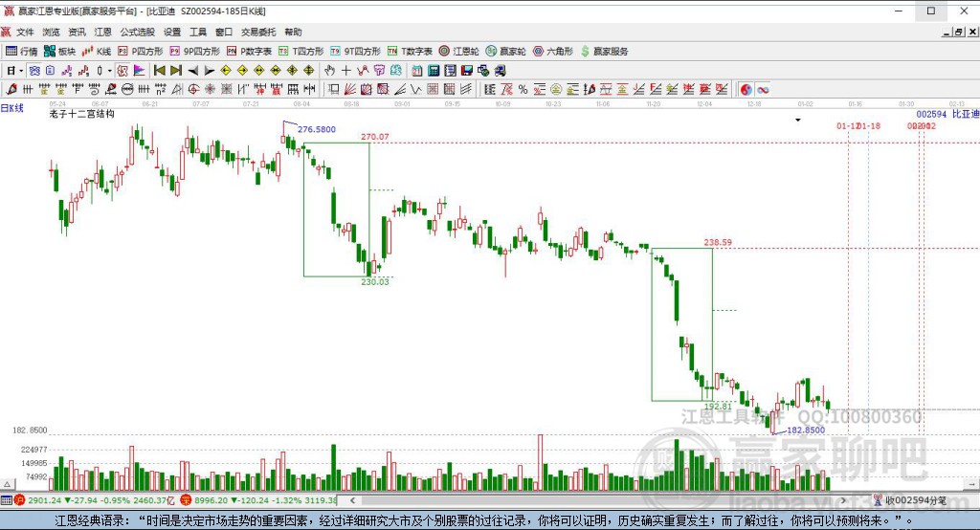Select the 日K线 period label
The image size is (980, 530).
coord(11,108)
